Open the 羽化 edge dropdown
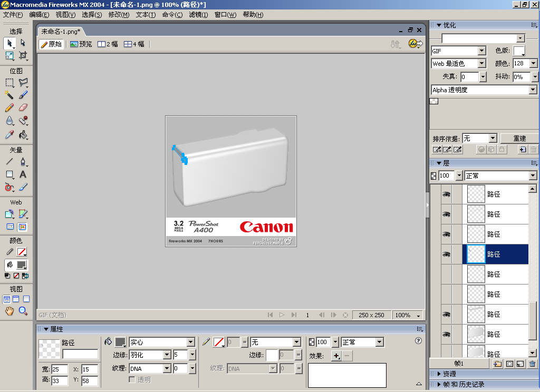 [167, 355]
